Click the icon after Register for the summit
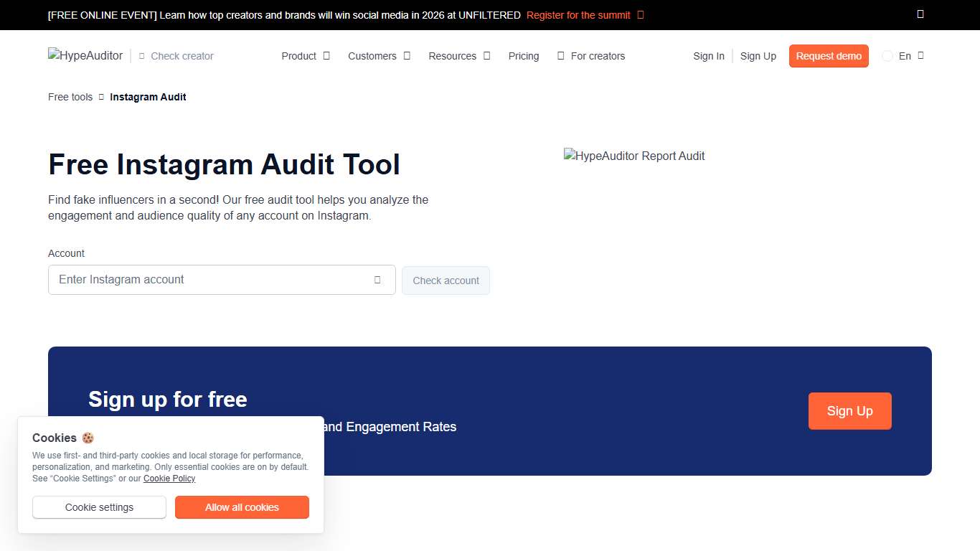Screen dimensions: 980x551 [x=641, y=15]
